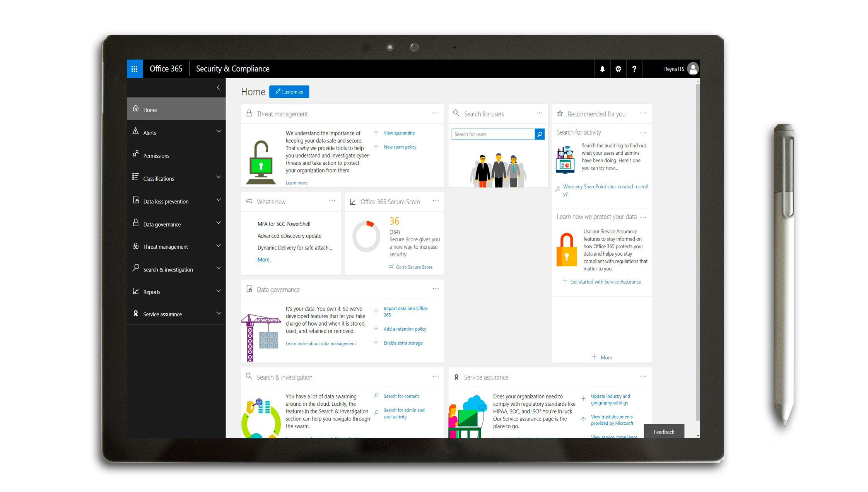This screenshot has width=868, height=492.
Task: Click Get started with Service Assurance
Action: (605, 282)
